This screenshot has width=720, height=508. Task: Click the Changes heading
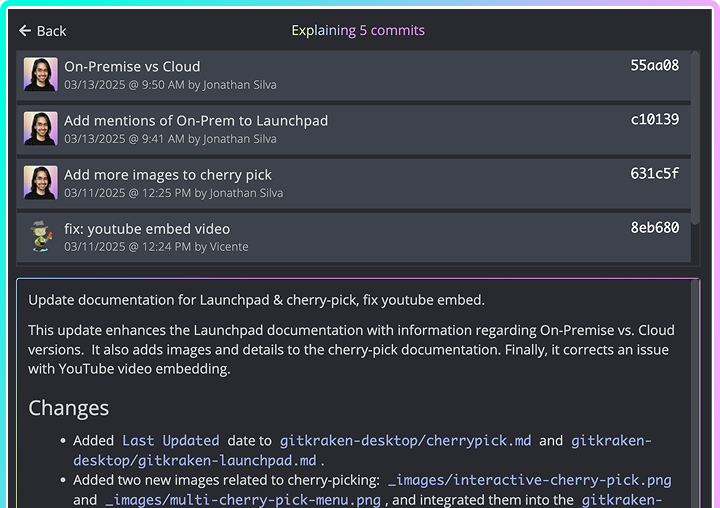pos(68,408)
